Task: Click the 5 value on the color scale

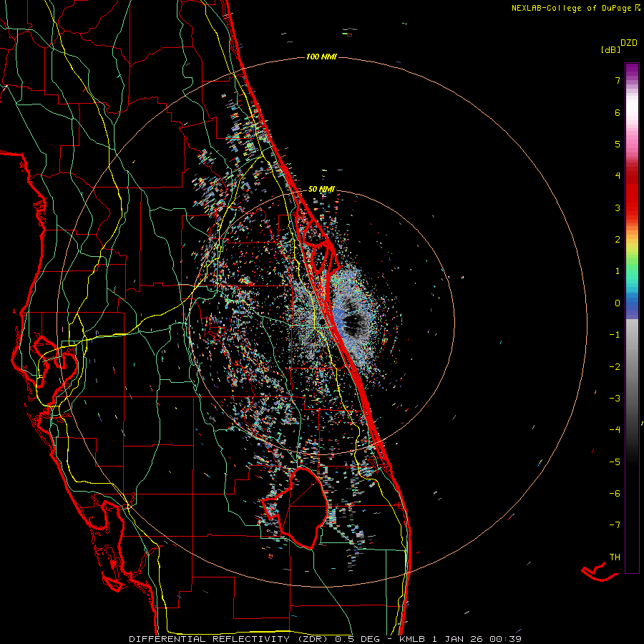Action: pyautogui.click(x=618, y=144)
